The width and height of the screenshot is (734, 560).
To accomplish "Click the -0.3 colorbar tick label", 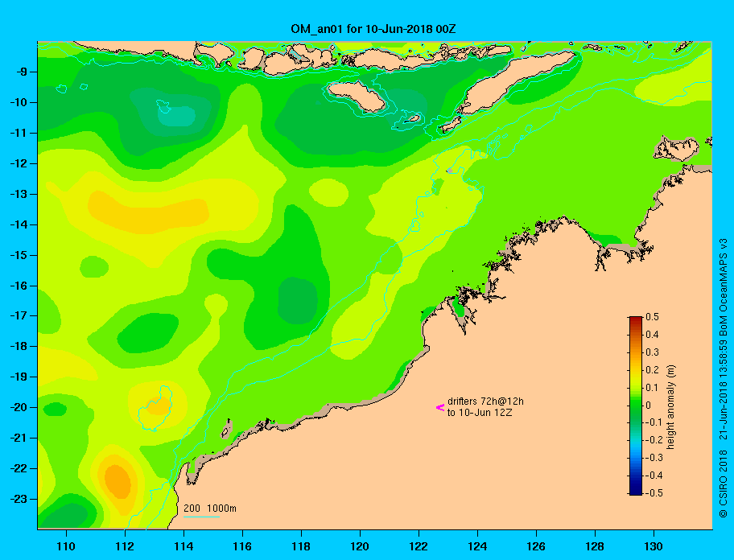I will pyautogui.click(x=654, y=458).
